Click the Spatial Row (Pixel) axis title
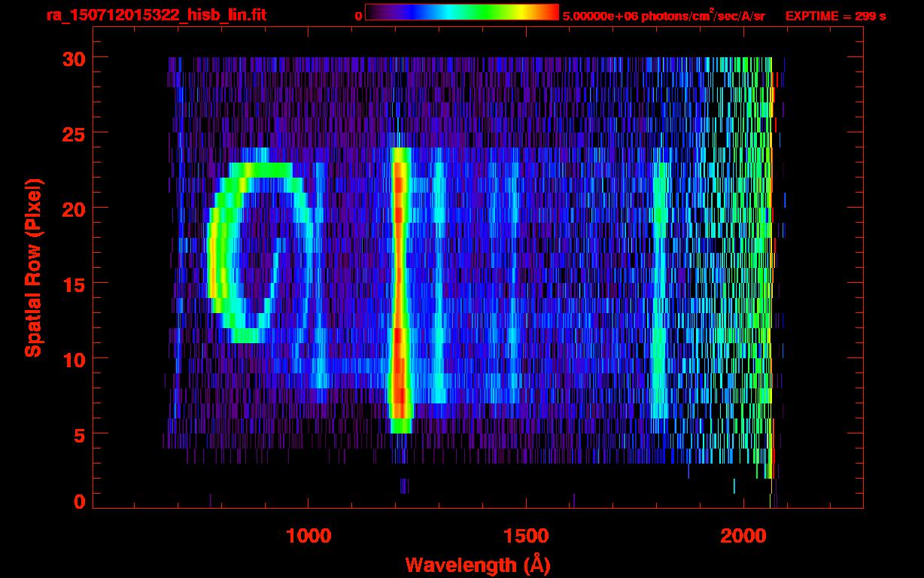This screenshot has width=924, height=578. [34, 267]
